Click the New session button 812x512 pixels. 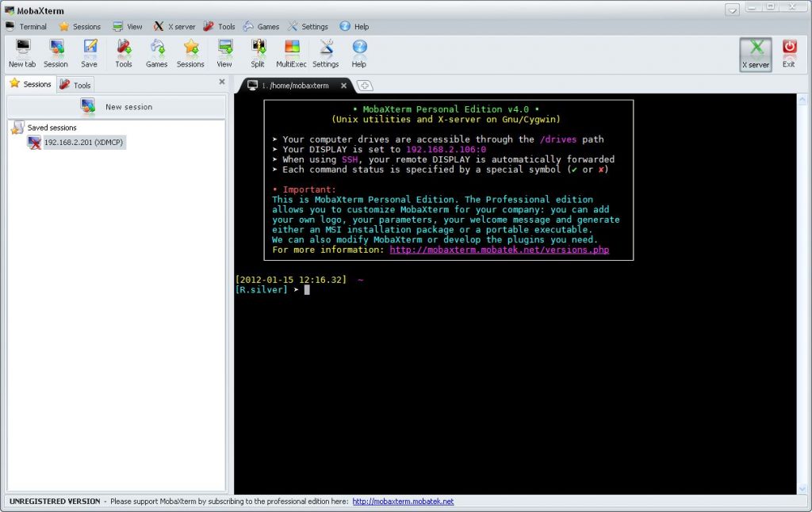117,107
